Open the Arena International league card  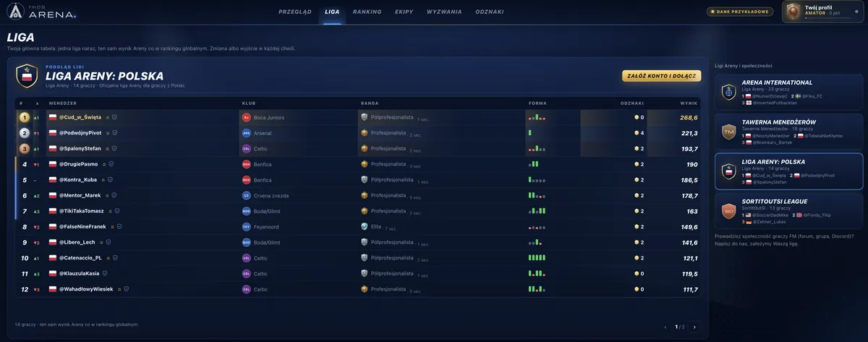click(x=788, y=93)
